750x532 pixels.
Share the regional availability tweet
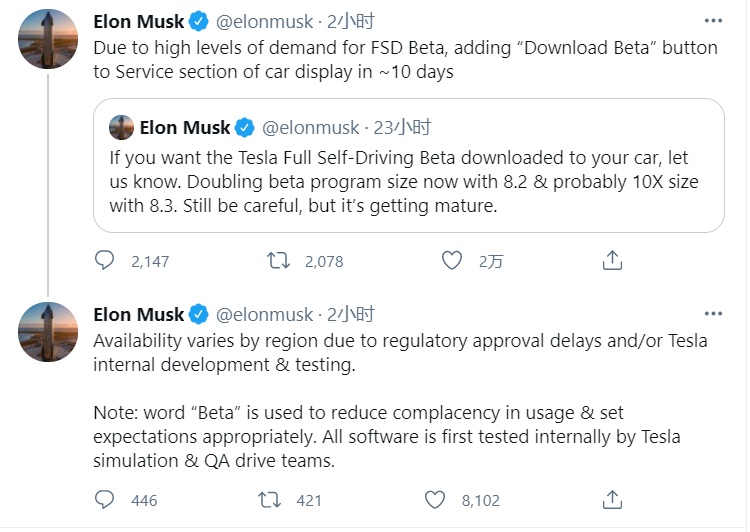(x=612, y=499)
